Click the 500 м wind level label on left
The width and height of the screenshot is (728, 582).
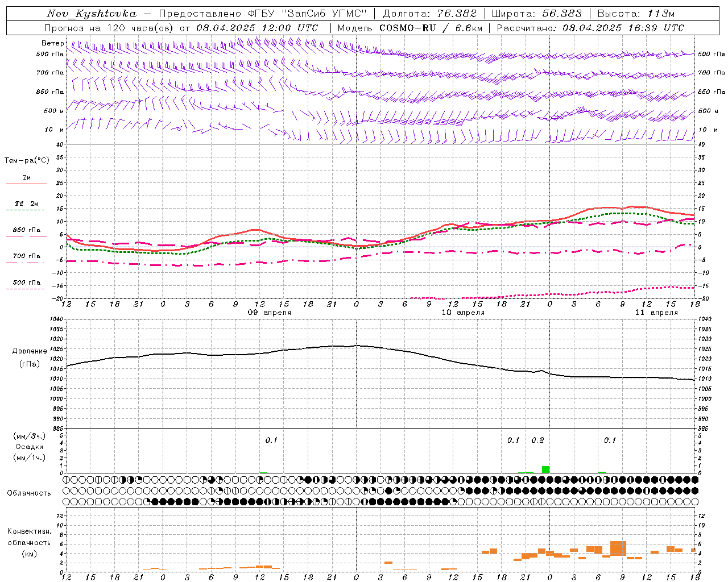[54, 111]
